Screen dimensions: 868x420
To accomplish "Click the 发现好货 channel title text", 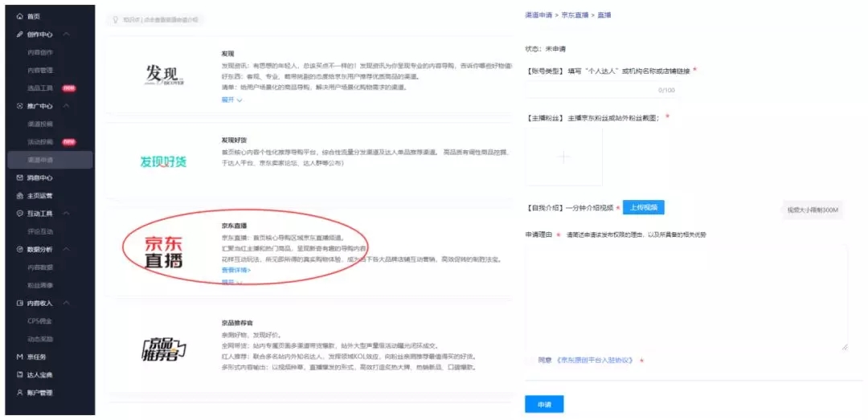I will point(234,140).
